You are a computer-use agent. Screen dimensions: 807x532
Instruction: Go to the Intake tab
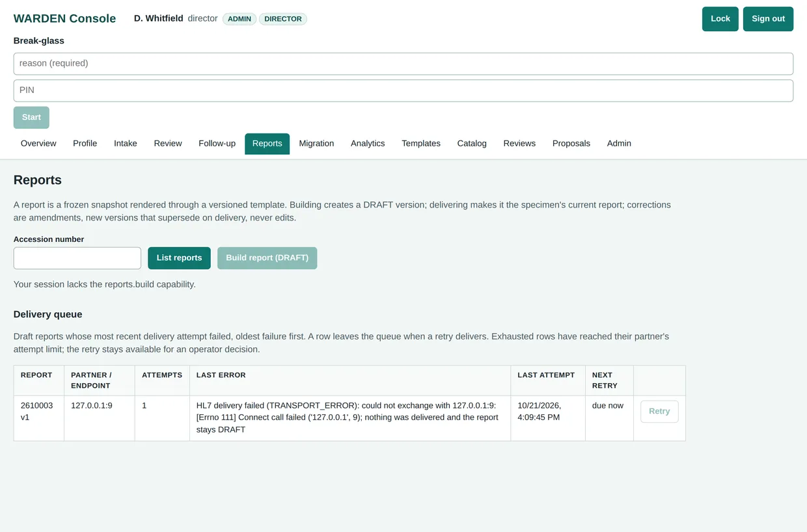tap(126, 144)
